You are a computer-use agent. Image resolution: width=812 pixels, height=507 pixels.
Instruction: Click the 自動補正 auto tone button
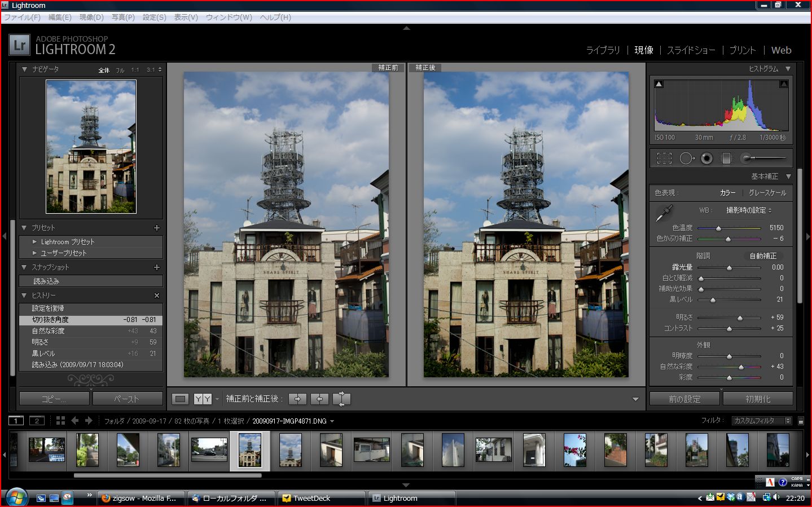(x=762, y=256)
